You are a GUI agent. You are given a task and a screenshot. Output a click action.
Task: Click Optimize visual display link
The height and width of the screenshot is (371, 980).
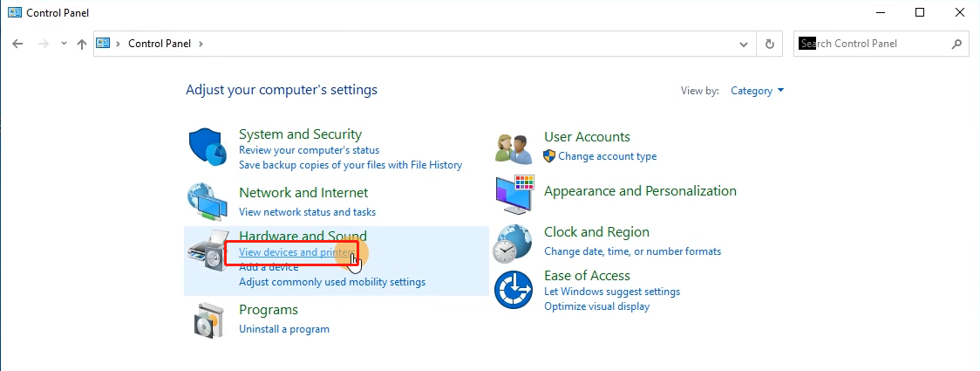597,306
